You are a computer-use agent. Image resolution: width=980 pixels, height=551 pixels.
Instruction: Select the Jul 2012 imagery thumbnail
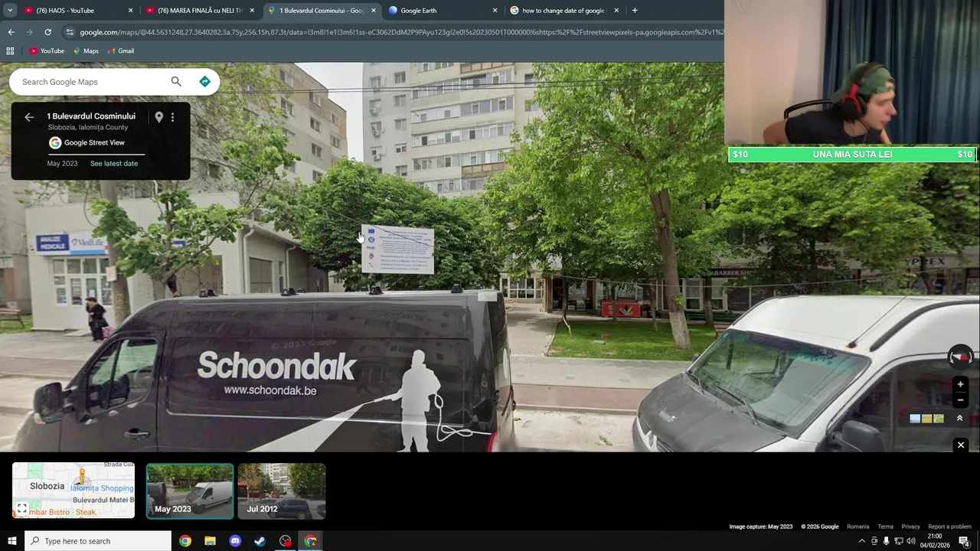pyautogui.click(x=282, y=491)
